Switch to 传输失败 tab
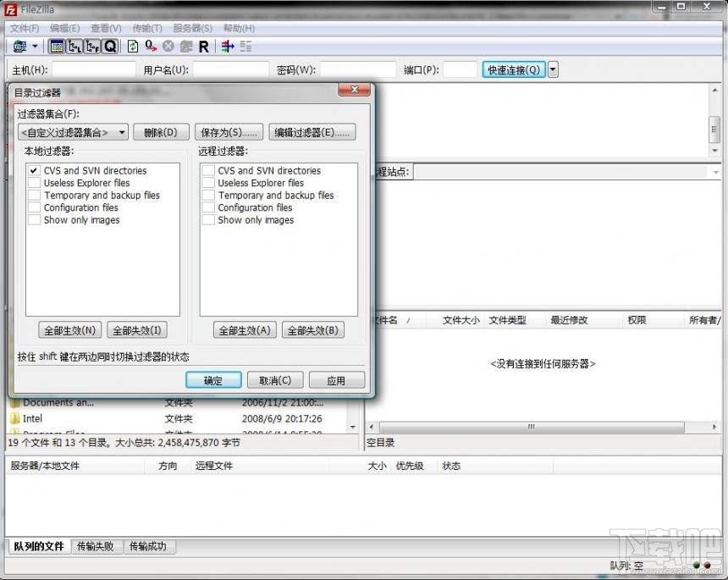This screenshot has height=580, width=728. click(96, 546)
